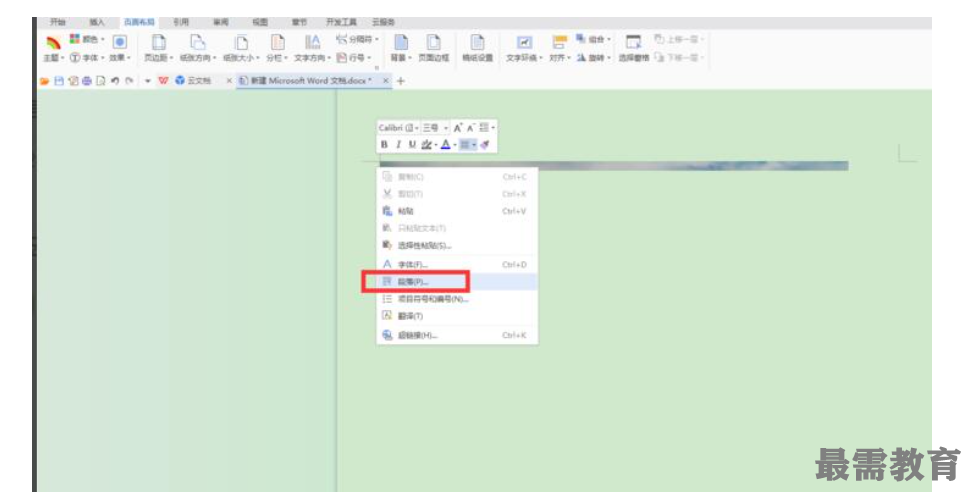Screen dimensions: 967x504
Task: Switch to the 开发工具 ribbon tab
Action: click(342, 22)
